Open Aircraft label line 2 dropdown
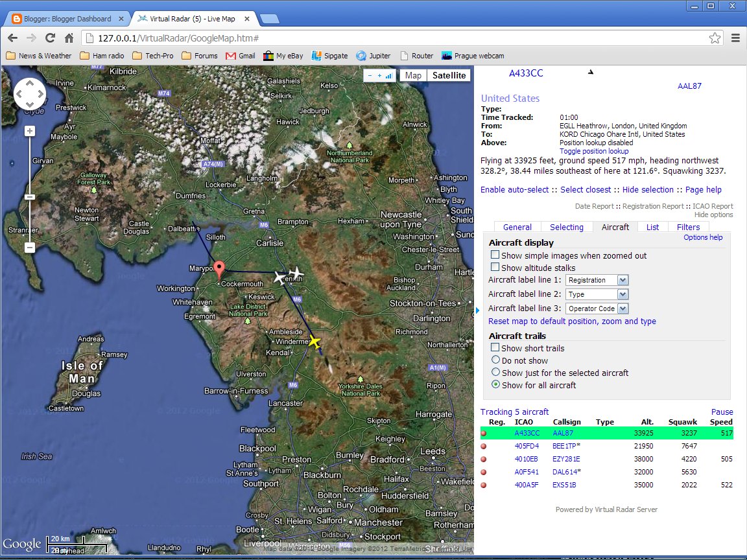 597,294
